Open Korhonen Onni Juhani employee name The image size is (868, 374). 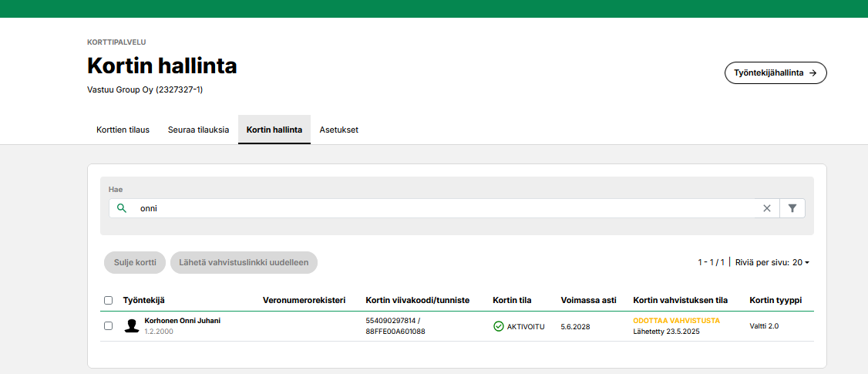(183, 321)
